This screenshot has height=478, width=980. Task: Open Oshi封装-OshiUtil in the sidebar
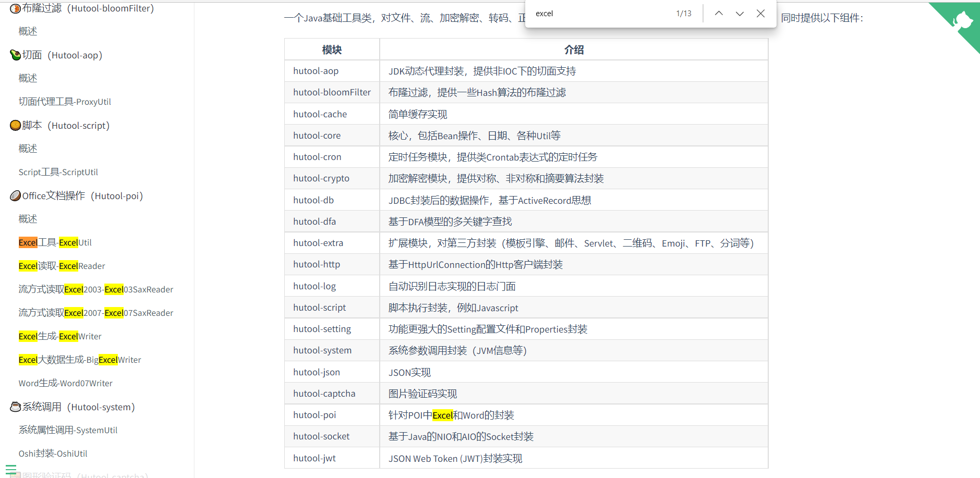coord(52,454)
